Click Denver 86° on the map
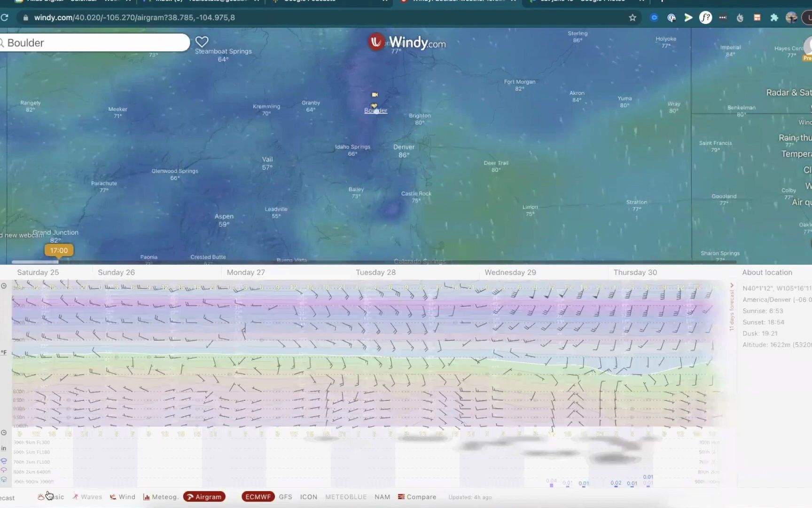 pyautogui.click(x=404, y=151)
